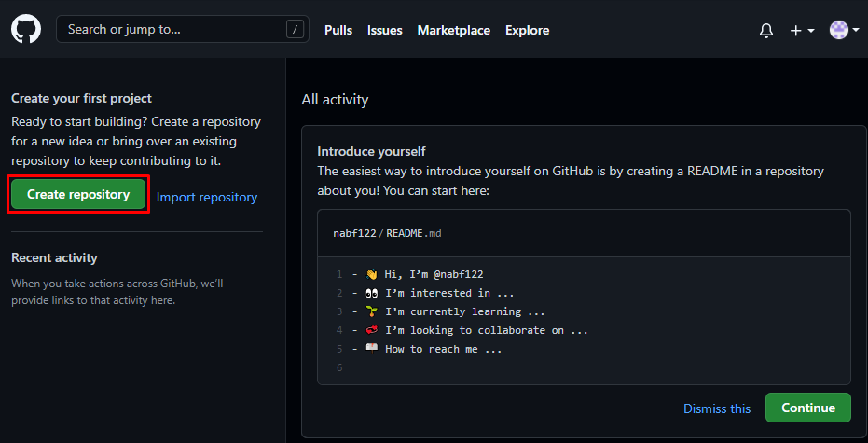Open the Import repository link
The width and height of the screenshot is (868, 443).
coord(207,197)
